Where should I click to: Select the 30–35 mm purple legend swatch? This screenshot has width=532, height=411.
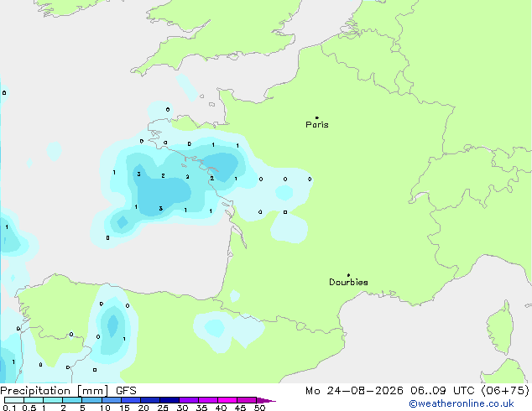[189, 400]
